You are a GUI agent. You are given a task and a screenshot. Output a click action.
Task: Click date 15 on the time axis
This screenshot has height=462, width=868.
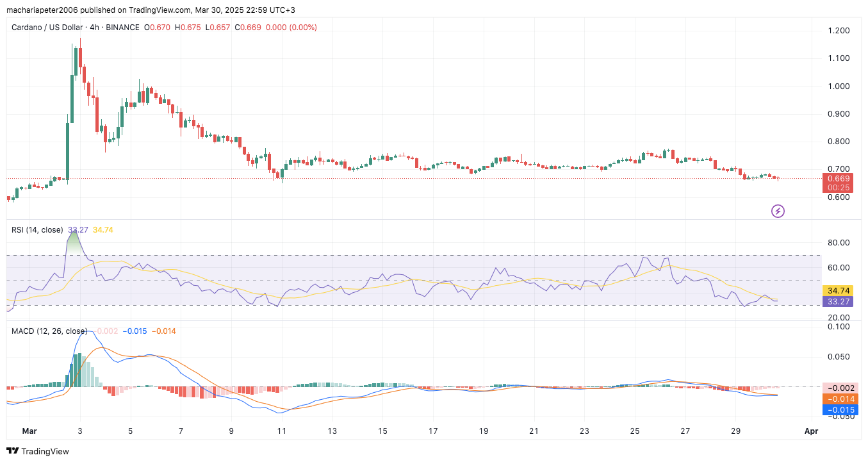pos(382,431)
